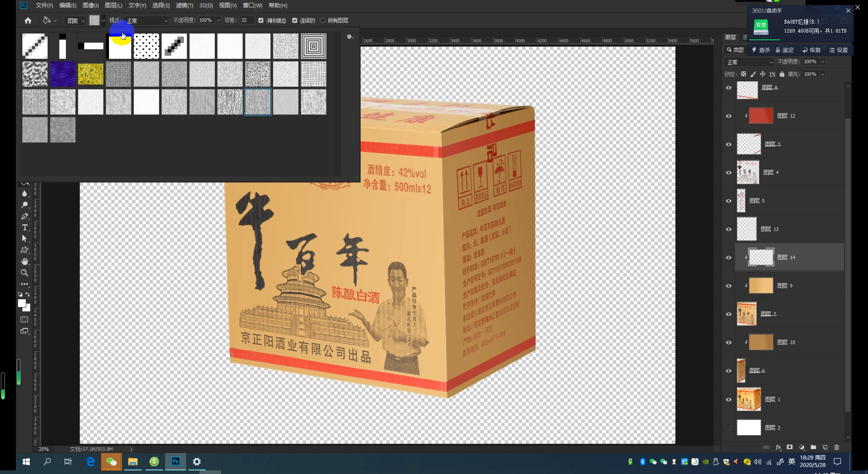
Task: Select the blue wavy pattern swatch
Action: tap(63, 74)
